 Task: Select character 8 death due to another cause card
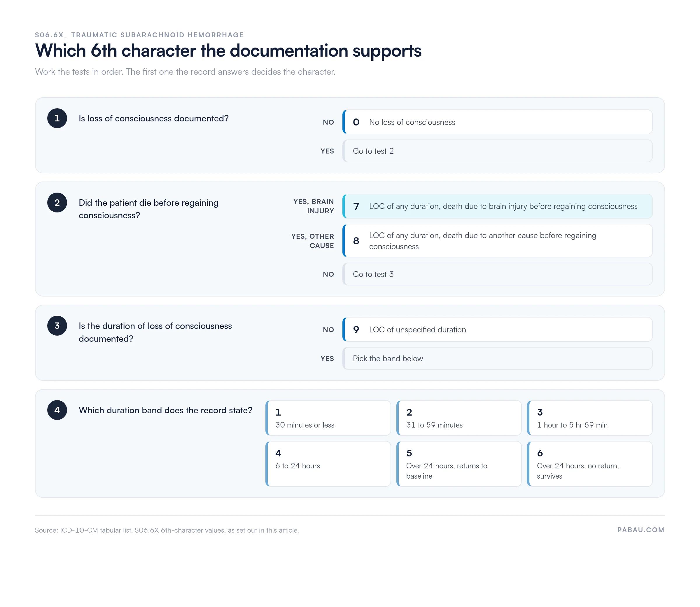point(497,241)
